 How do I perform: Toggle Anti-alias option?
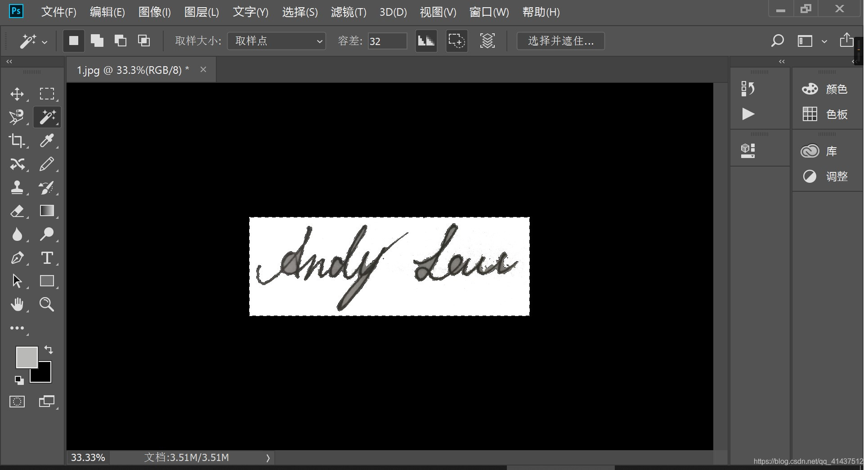tap(426, 41)
